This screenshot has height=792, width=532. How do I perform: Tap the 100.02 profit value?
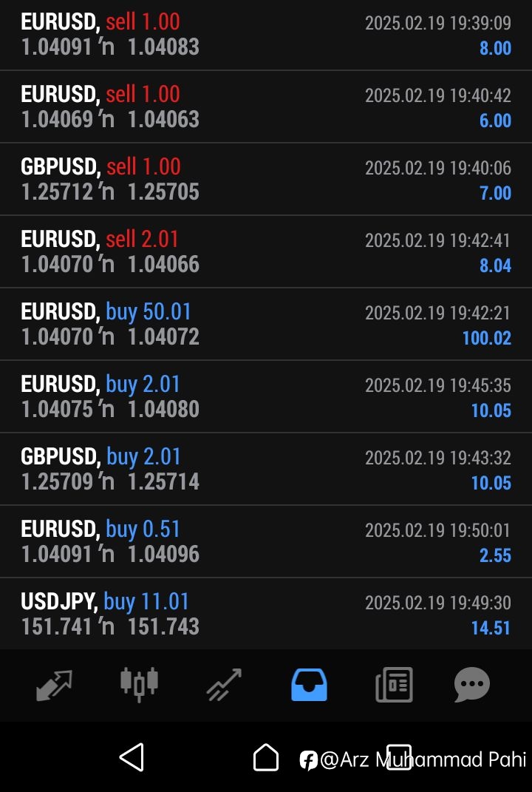pyautogui.click(x=487, y=338)
